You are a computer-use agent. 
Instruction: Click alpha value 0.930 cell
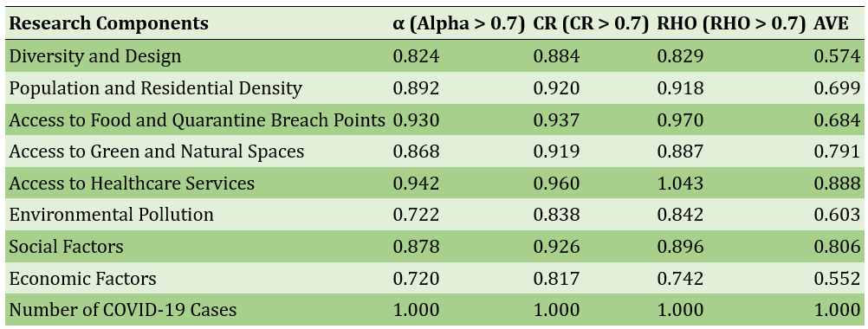click(x=417, y=119)
